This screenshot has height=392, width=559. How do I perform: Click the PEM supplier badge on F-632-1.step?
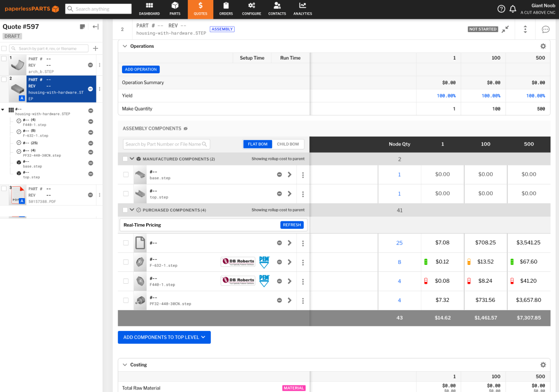263,261
